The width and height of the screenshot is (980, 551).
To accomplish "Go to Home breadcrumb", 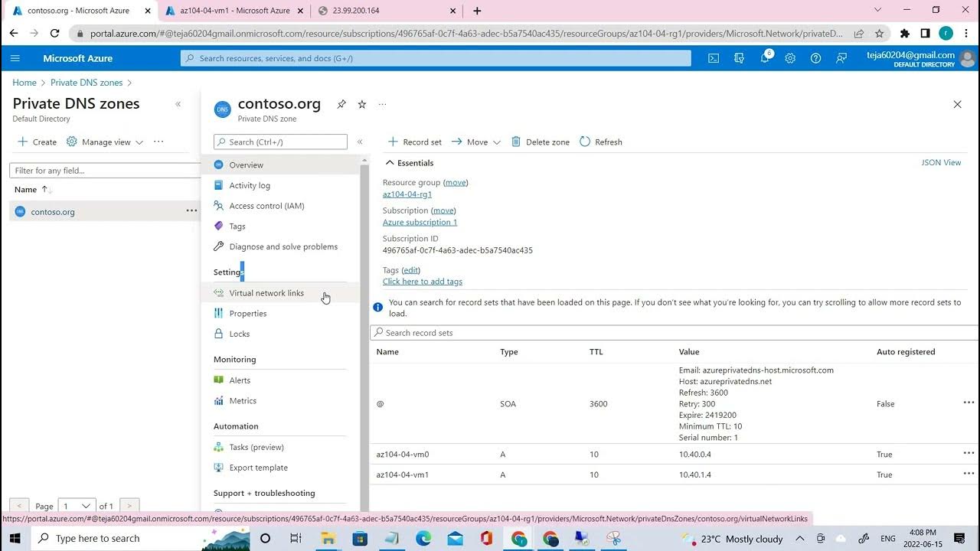I will click(24, 83).
